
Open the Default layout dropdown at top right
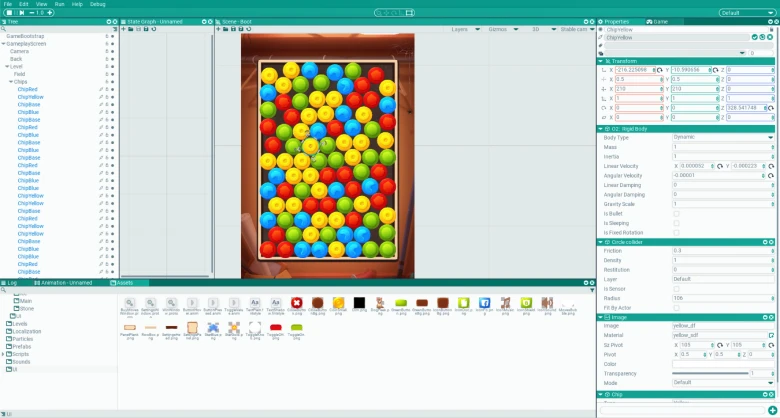[747, 13]
